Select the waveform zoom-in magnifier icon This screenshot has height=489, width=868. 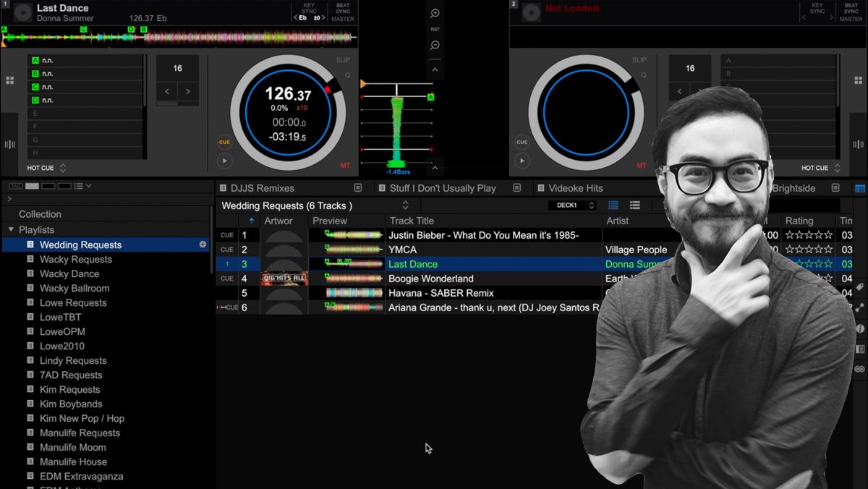click(435, 12)
